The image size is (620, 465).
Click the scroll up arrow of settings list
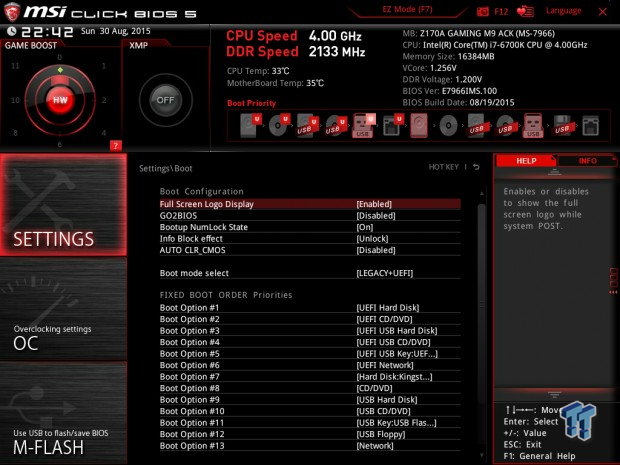[482, 193]
